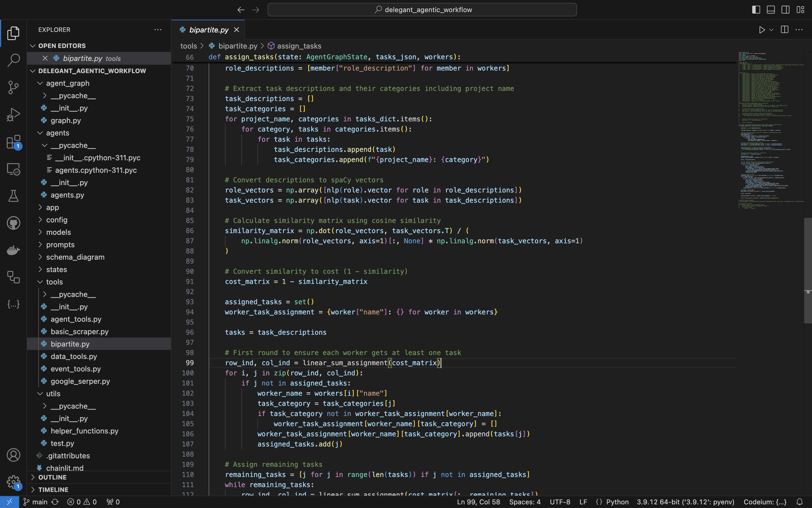The width and height of the screenshot is (812, 508).
Task: Select the bipartite.py editor tab
Action: pos(208,30)
